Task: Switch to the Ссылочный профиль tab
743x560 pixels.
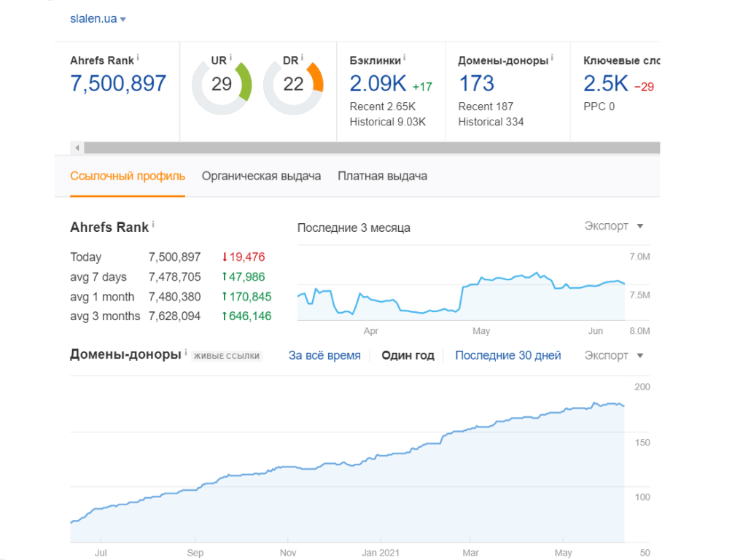Action: (x=128, y=176)
